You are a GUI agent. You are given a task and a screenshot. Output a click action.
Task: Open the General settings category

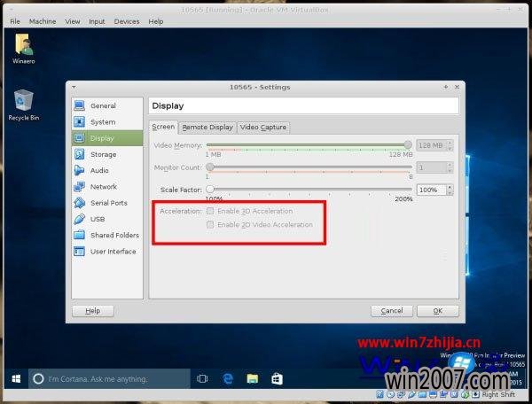(x=107, y=105)
